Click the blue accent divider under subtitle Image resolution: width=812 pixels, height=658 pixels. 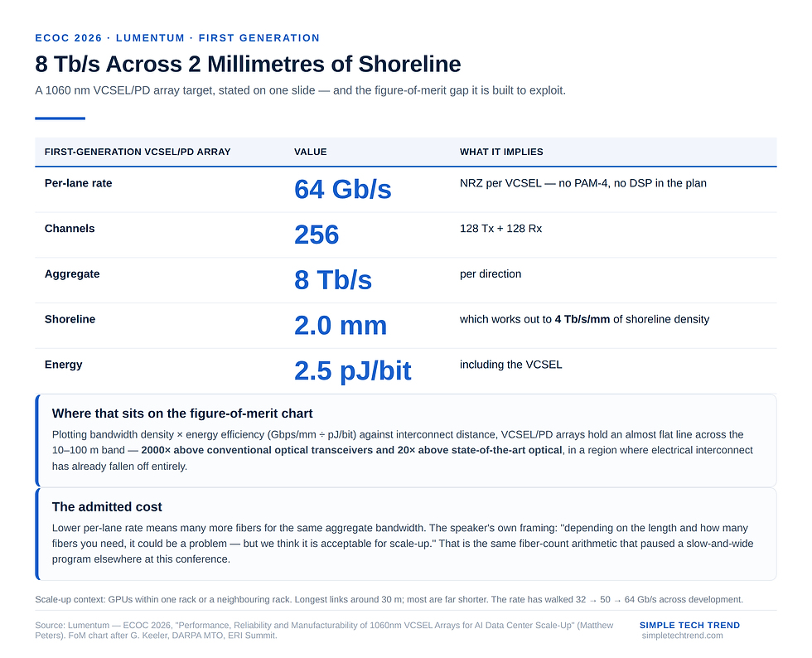pos(60,119)
